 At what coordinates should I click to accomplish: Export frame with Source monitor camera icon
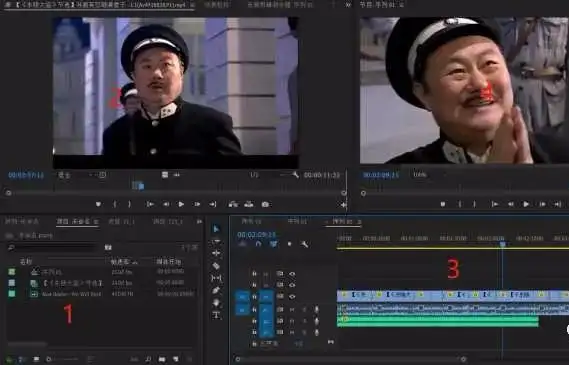pyautogui.click(x=265, y=204)
